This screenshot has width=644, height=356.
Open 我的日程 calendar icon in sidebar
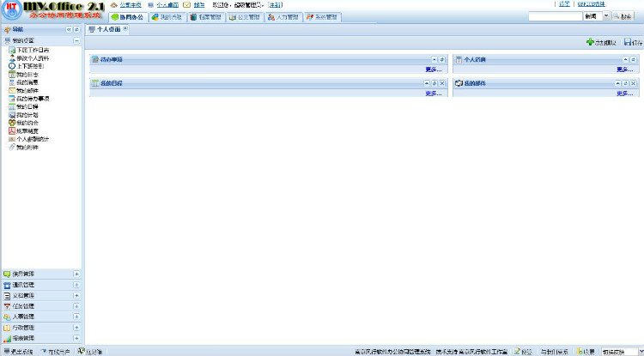(11, 106)
